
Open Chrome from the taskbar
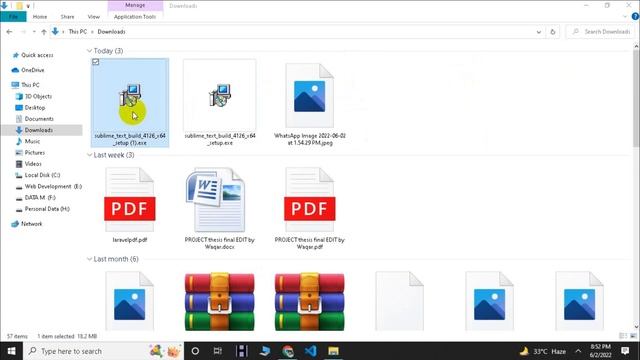pos(288,351)
